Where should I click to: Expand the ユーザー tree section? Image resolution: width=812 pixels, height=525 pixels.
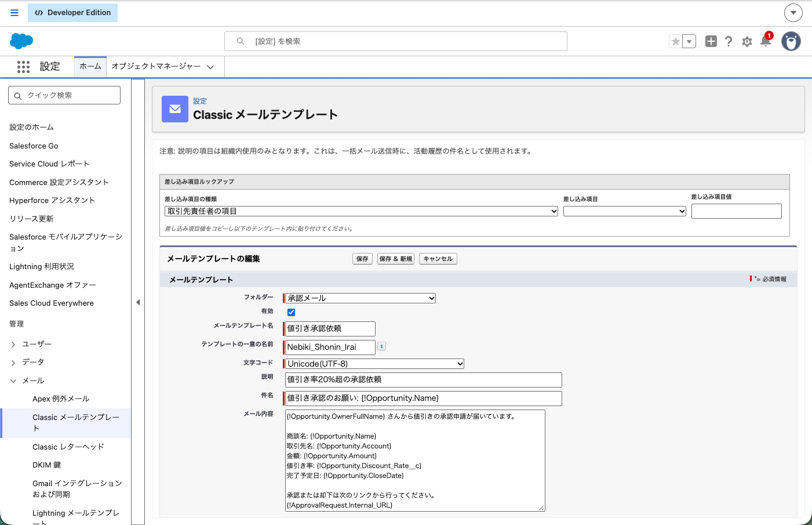(13, 345)
